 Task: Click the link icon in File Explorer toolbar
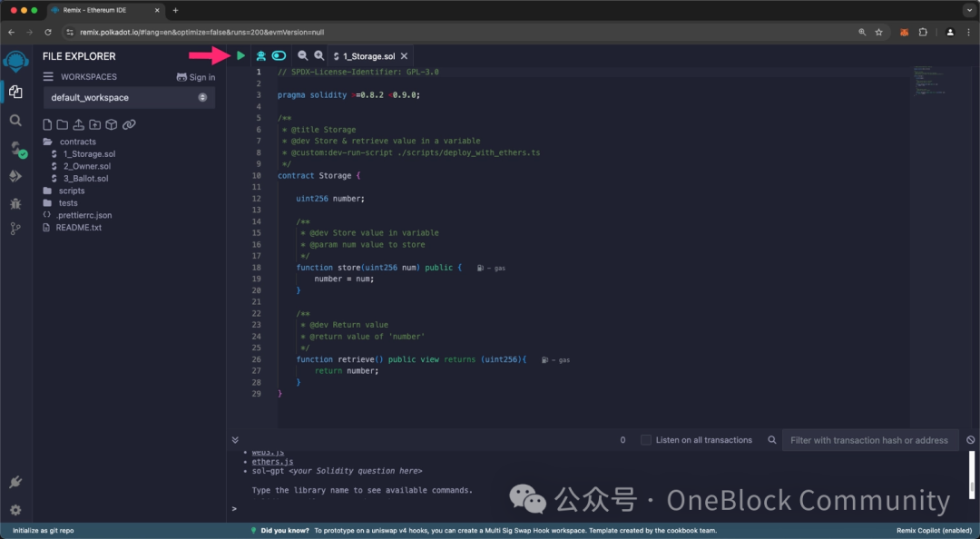click(x=129, y=124)
